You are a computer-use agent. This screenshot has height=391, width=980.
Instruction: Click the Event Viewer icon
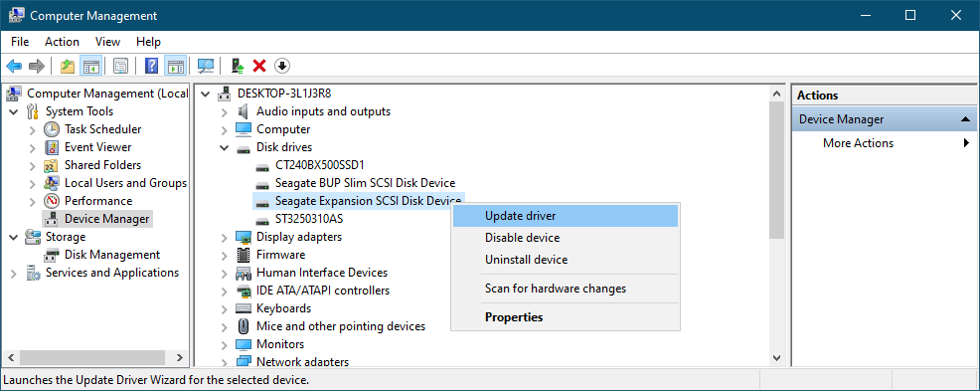point(52,147)
